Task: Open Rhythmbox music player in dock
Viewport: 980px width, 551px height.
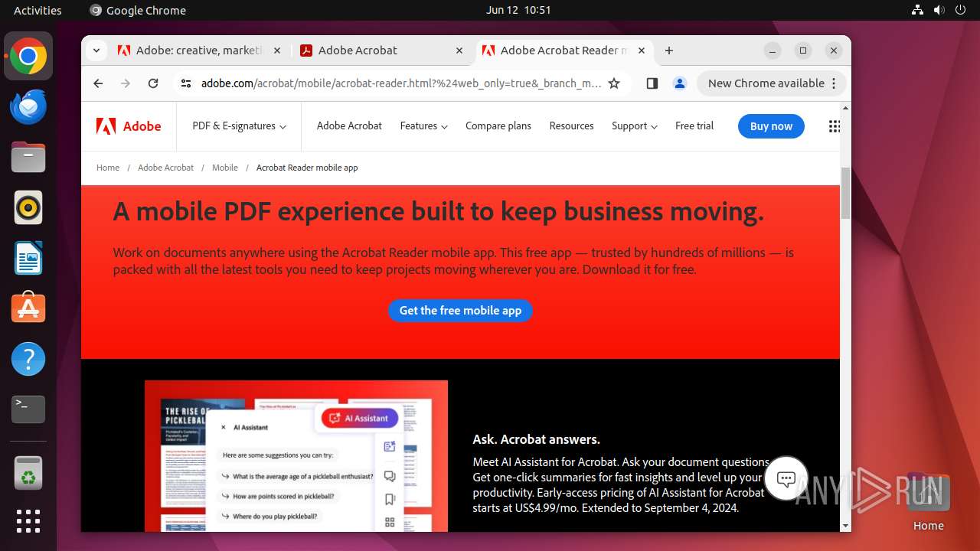Action: [x=28, y=207]
